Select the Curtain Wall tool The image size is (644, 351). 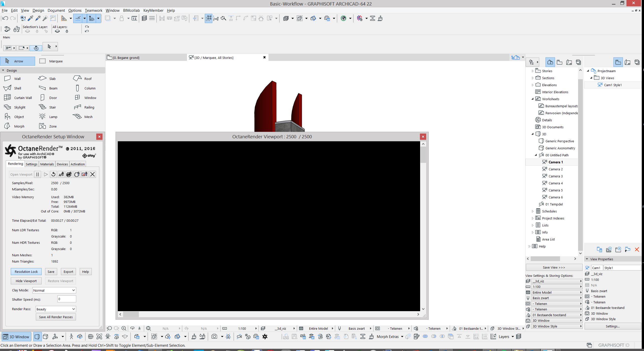click(x=18, y=98)
